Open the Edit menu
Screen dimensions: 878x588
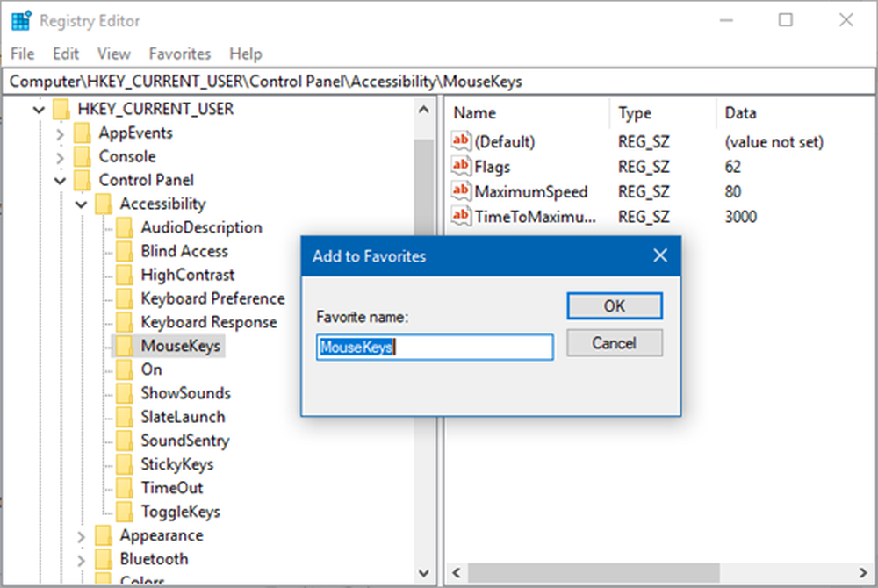coord(66,54)
